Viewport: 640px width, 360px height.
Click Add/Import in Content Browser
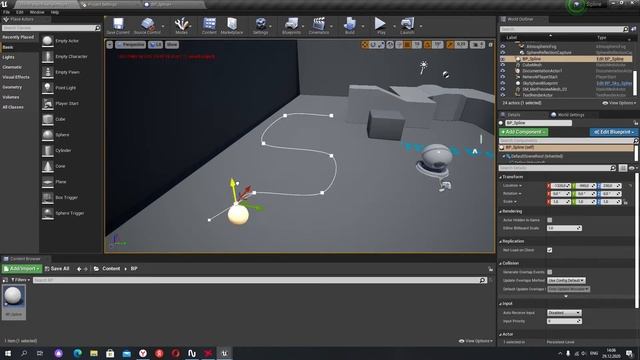pos(22,269)
